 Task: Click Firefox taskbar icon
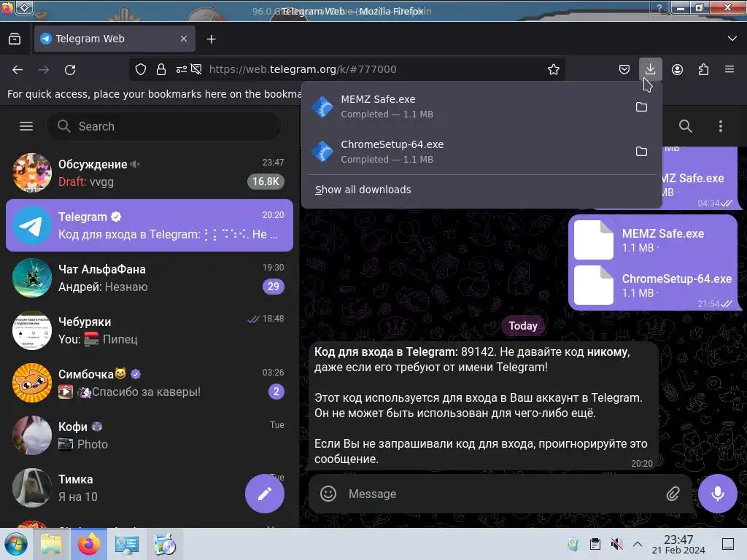click(x=89, y=544)
